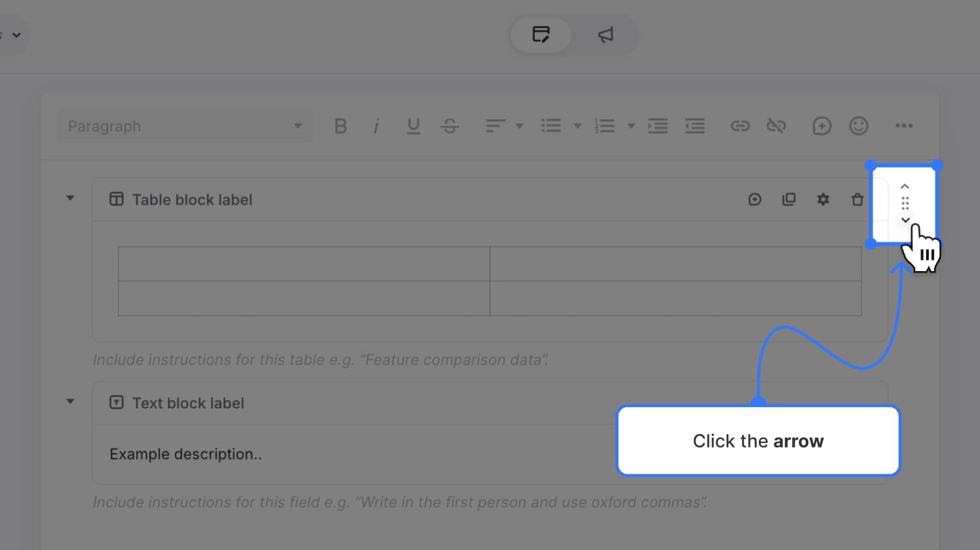
Task: Toggle underline formatting
Action: click(413, 126)
